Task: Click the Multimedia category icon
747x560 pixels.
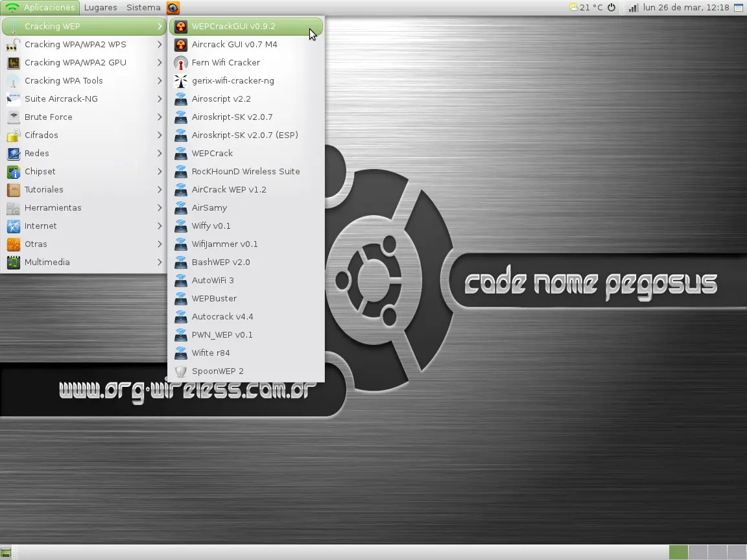Action: 14,262
